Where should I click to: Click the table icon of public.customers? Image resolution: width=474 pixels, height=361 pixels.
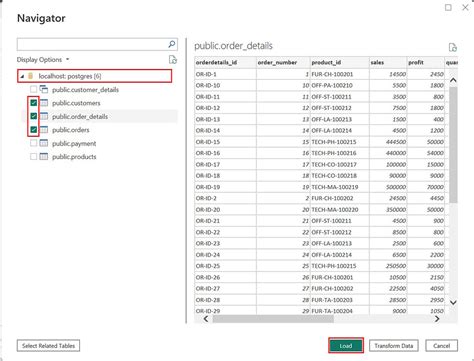point(44,103)
